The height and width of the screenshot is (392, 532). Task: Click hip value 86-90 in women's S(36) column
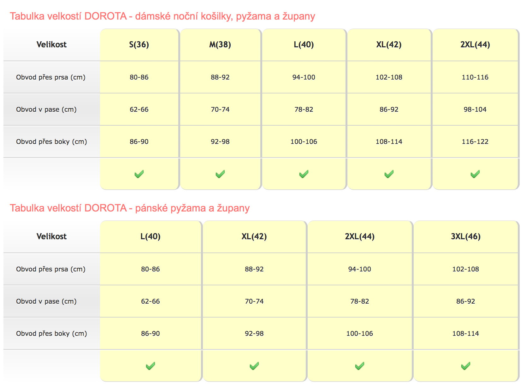click(139, 142)
